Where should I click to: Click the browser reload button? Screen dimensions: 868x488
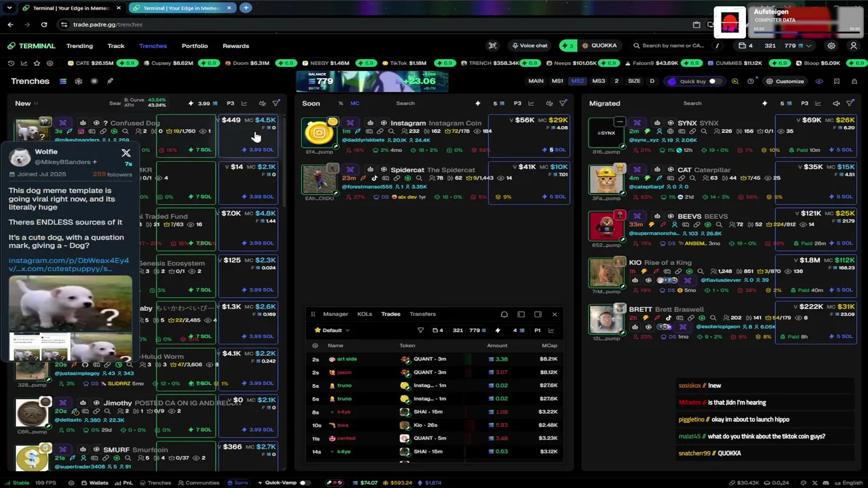(x=44, y=24)
